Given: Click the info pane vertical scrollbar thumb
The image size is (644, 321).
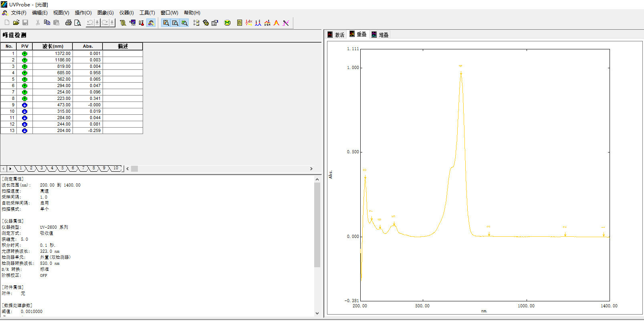Looking at the screenshot, I should pyautogui.click(x=317, y=225).
